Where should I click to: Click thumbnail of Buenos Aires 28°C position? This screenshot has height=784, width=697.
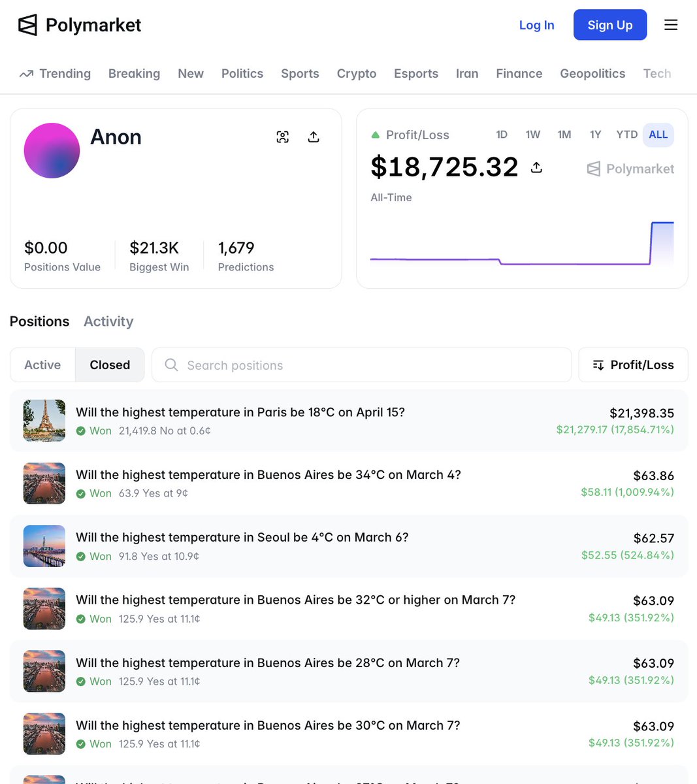tap(44, 671)
